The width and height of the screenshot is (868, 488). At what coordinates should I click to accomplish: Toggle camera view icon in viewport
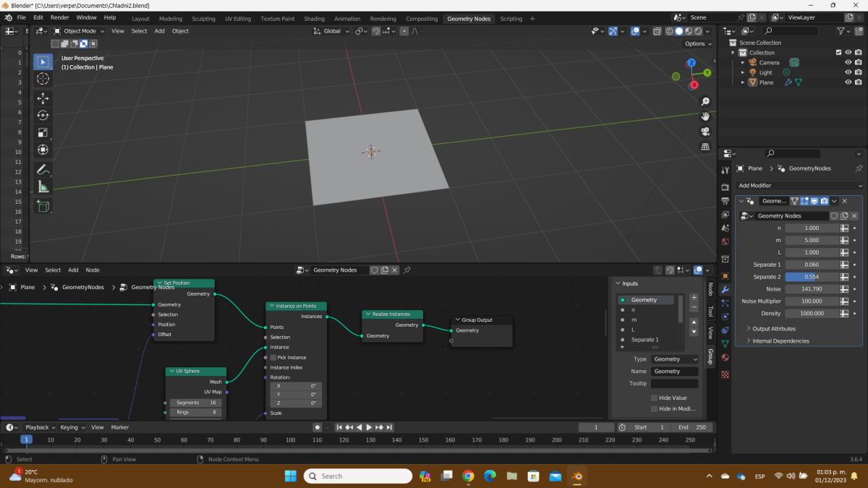[705, 132]
